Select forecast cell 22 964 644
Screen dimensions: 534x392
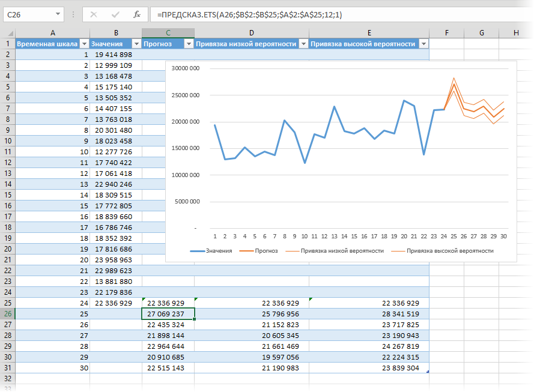click(168, 346)
